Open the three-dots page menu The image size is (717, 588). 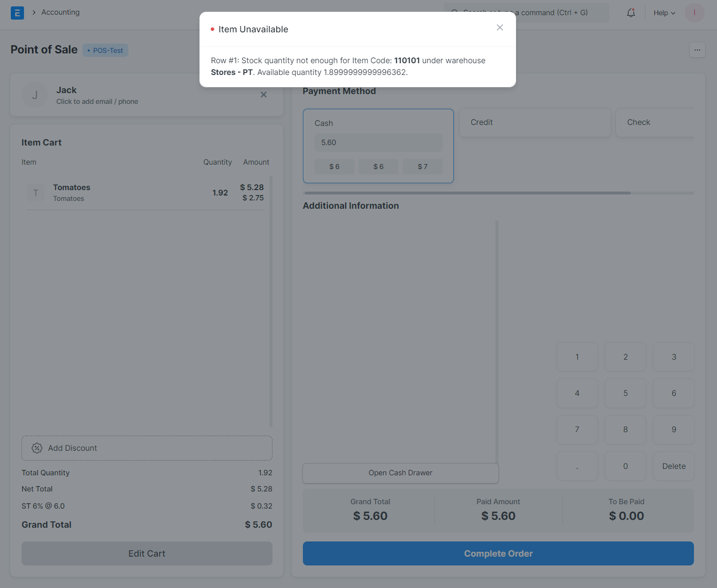[697, 50]
